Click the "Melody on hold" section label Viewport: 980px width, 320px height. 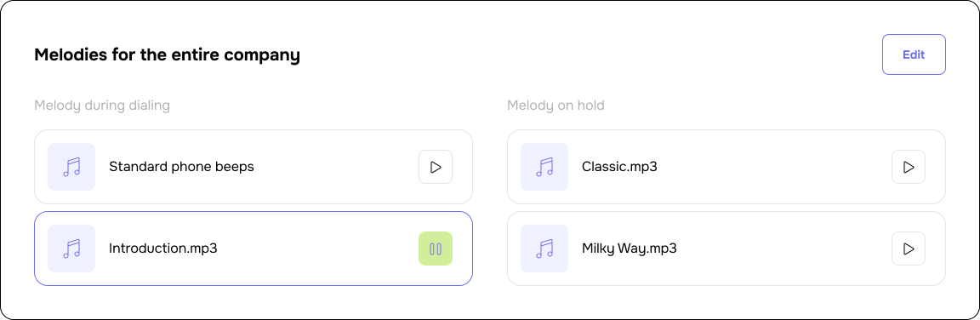(556, 106)
